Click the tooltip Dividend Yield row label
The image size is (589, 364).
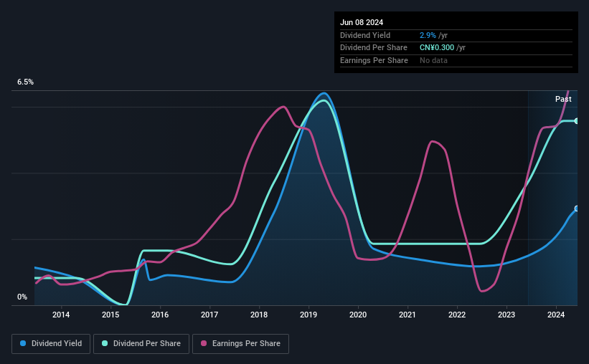365,35
